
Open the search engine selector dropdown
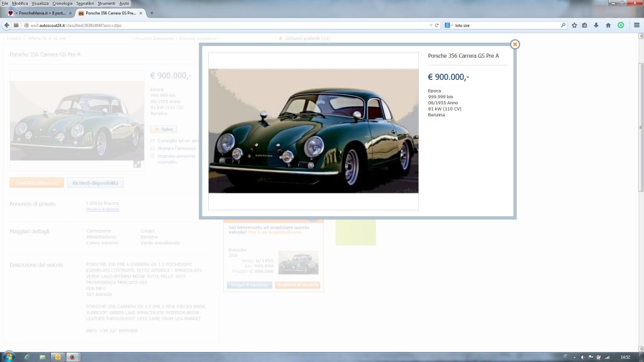click(x=448, y=25)
